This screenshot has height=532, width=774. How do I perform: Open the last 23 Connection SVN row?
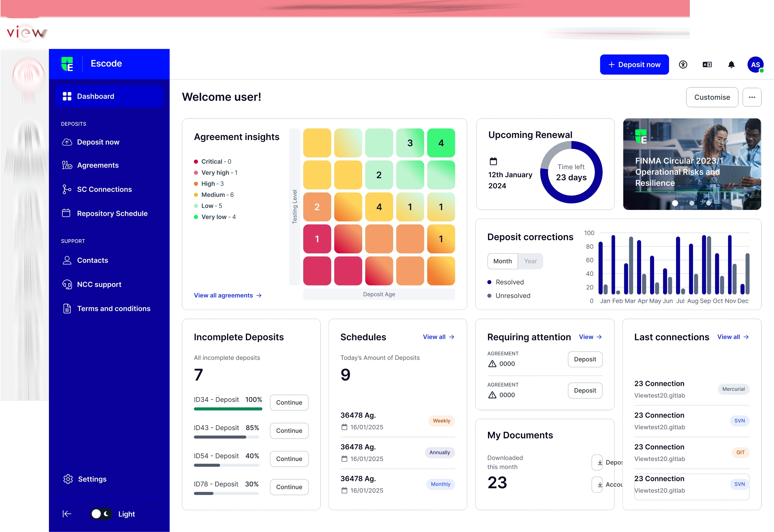pyautogui.click(x=692, y=487)
